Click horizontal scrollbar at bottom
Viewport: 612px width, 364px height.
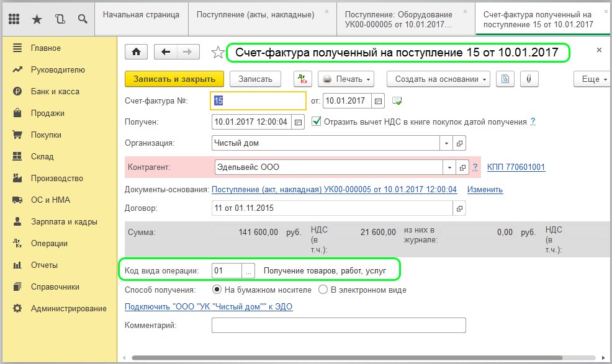coord(347,358)
